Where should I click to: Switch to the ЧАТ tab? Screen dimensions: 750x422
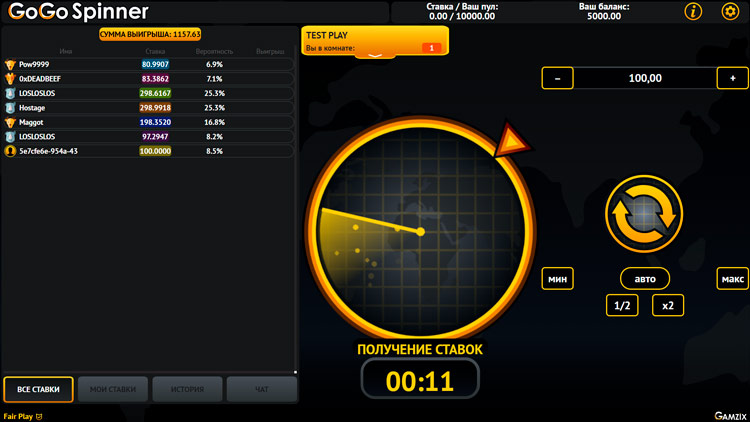[x=261, y=389]
